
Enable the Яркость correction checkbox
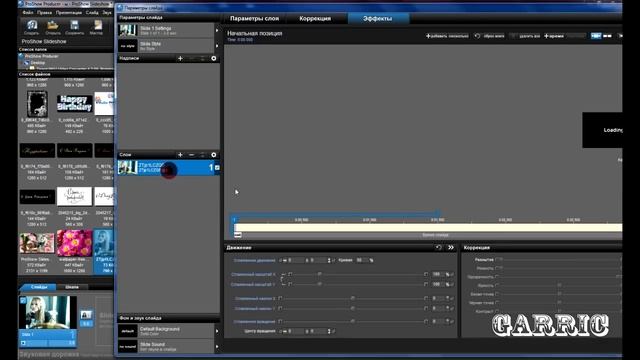(498, 285)
